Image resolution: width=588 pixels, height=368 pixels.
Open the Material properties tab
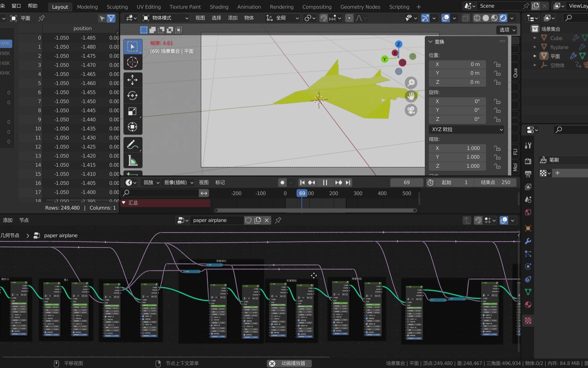(528, 305)
